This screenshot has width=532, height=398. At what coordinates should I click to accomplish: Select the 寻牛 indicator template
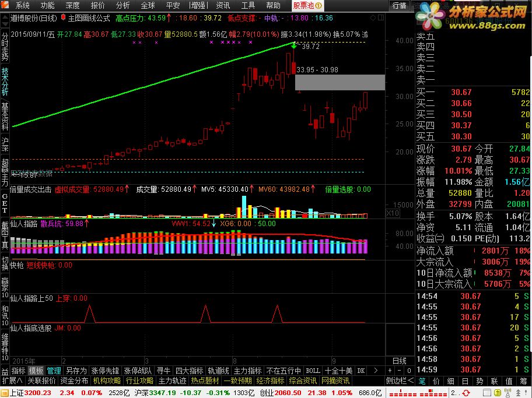pyautogui.click(x=163, y=371)
